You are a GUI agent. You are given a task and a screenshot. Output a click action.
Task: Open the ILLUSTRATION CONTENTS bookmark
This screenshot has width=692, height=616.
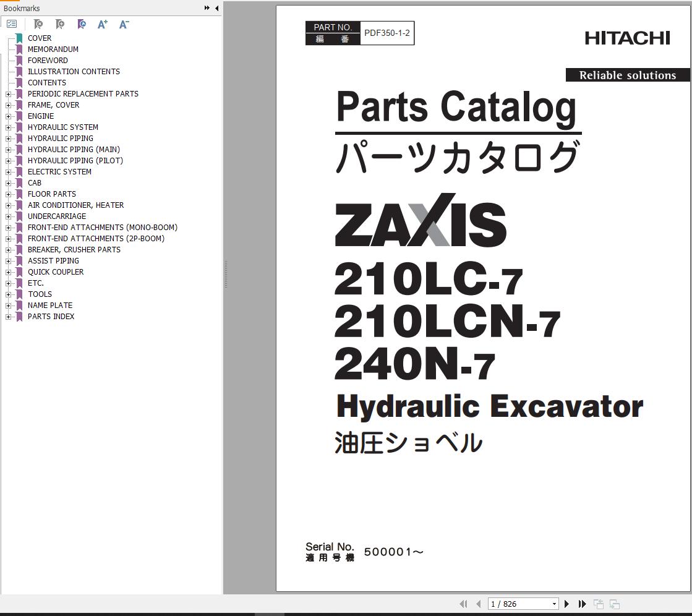pyautogui.click(x=74, y=72)
